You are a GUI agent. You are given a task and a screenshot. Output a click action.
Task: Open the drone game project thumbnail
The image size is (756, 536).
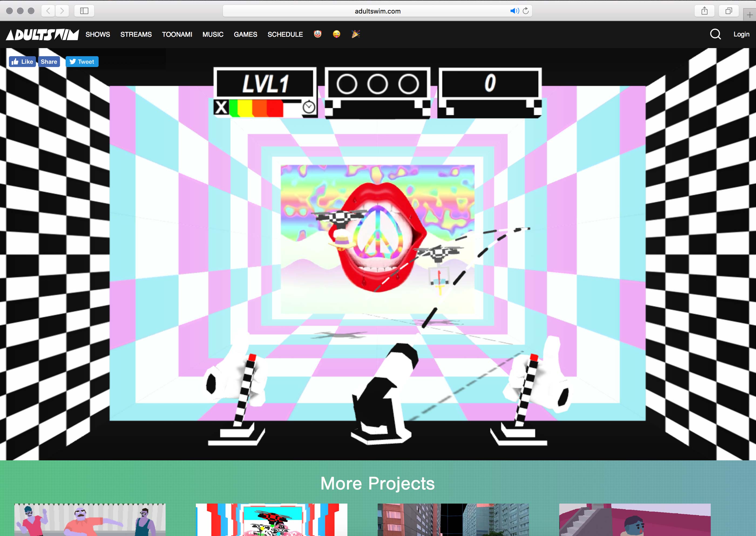tap(271, 520)
